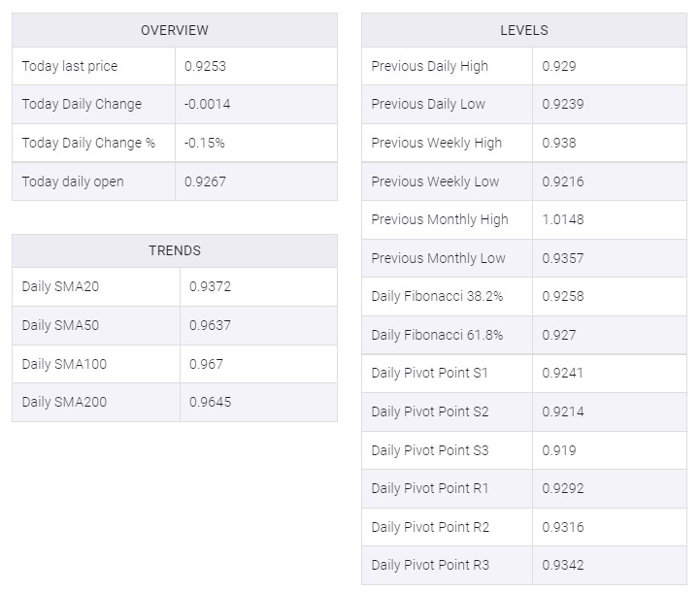Screen dimensions: 700x592
Task: Click the Daily Pivot Point R1 value 0.9292
Action: pos(562,488)
